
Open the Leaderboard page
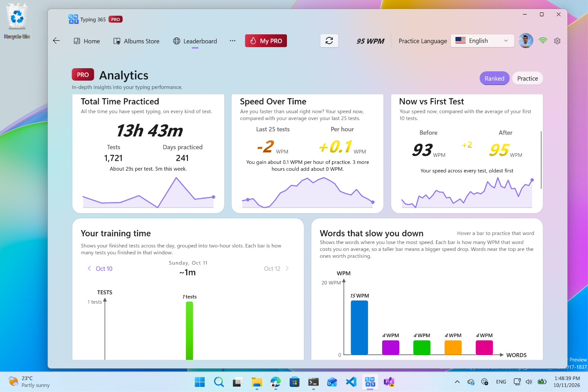(195, 41)
